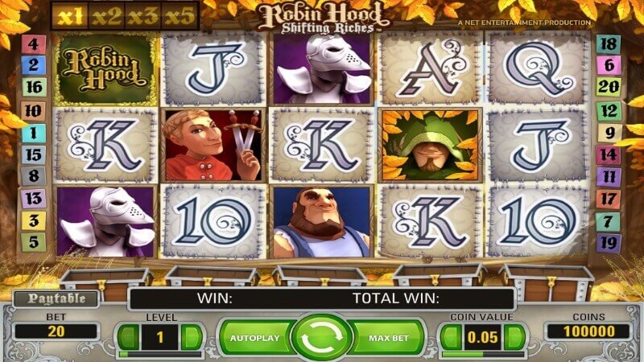Click the knight helmet symbol in top row
644x362 pixels.
(322, 68)
